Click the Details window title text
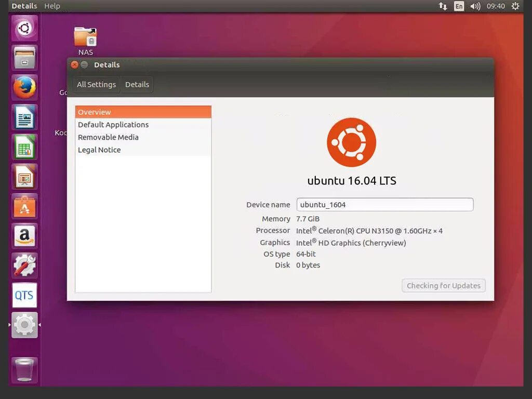 pyautogui.click(x=107, y=65)
